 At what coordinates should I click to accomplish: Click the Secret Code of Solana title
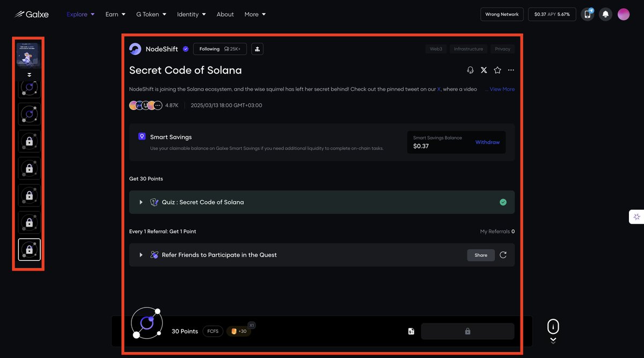point(186,70)
